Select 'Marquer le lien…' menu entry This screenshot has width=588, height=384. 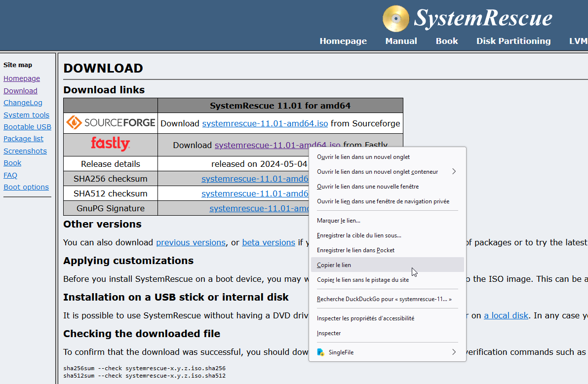[388, 221]
